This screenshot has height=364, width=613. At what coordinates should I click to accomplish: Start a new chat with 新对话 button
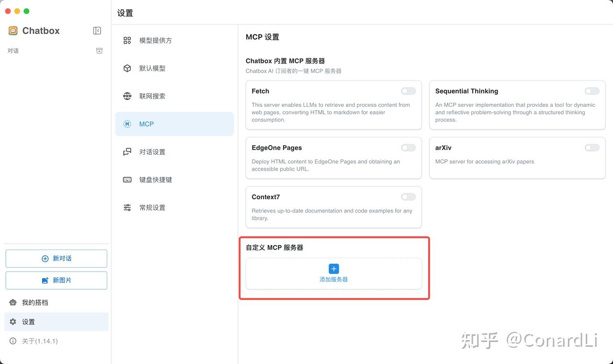coord(57,259)
